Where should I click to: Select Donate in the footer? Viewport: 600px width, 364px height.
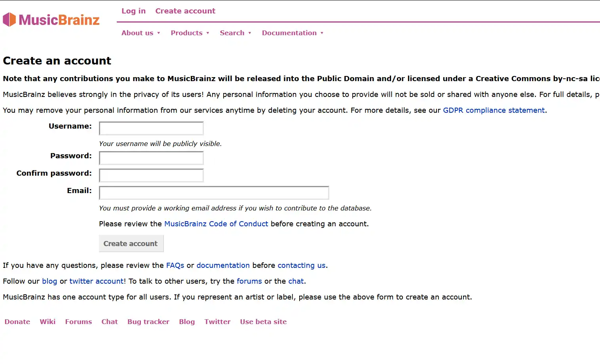[17, 322]
